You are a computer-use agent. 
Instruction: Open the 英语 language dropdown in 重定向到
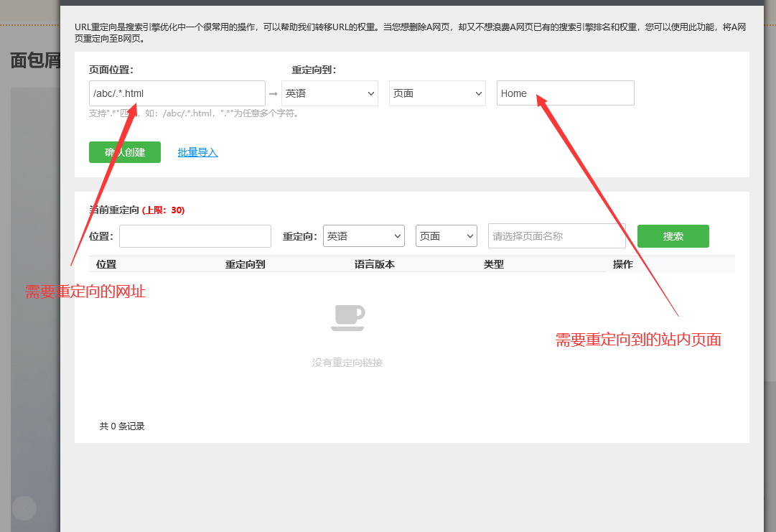click(x=329, y=93)
